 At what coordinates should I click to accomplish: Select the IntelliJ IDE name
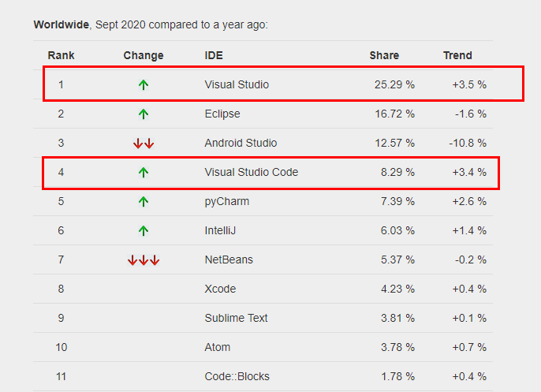click(220, 230)
